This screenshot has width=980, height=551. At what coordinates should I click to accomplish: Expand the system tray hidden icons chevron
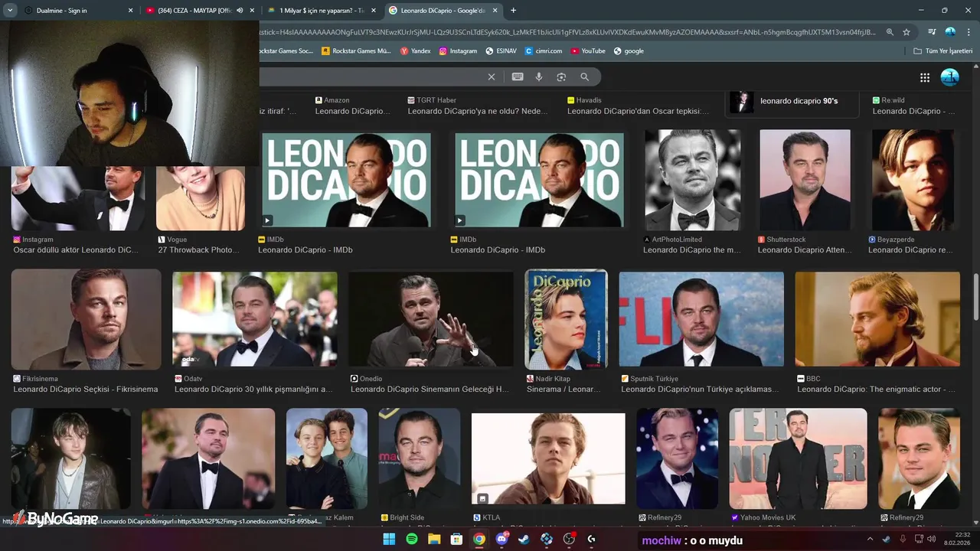point(870,539)
